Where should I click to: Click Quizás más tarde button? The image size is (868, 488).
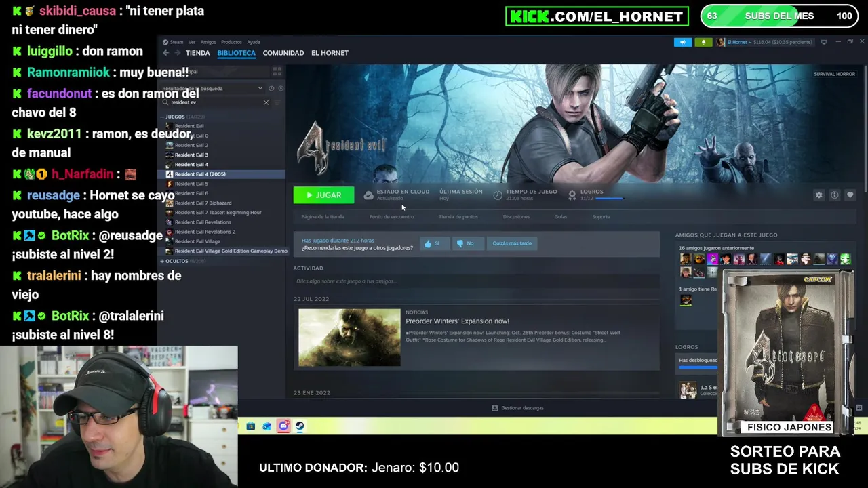click(512, 243)
